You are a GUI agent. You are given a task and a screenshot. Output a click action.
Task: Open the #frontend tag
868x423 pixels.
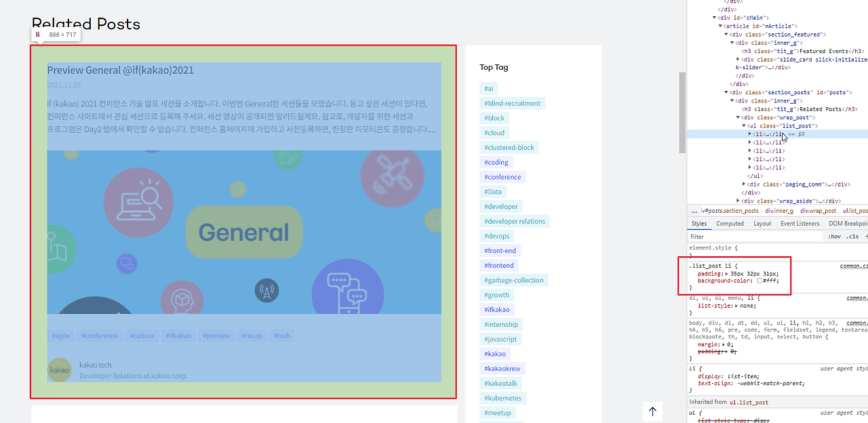[x=499, y=266]
